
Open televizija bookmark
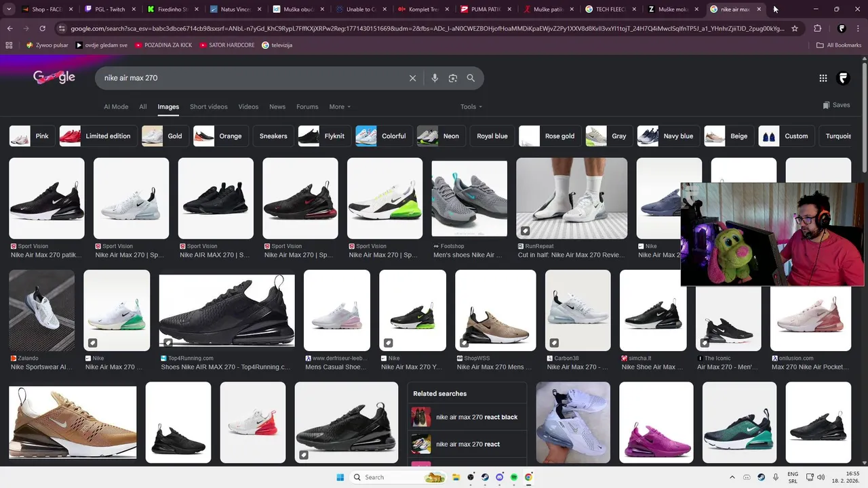[277, 45]
